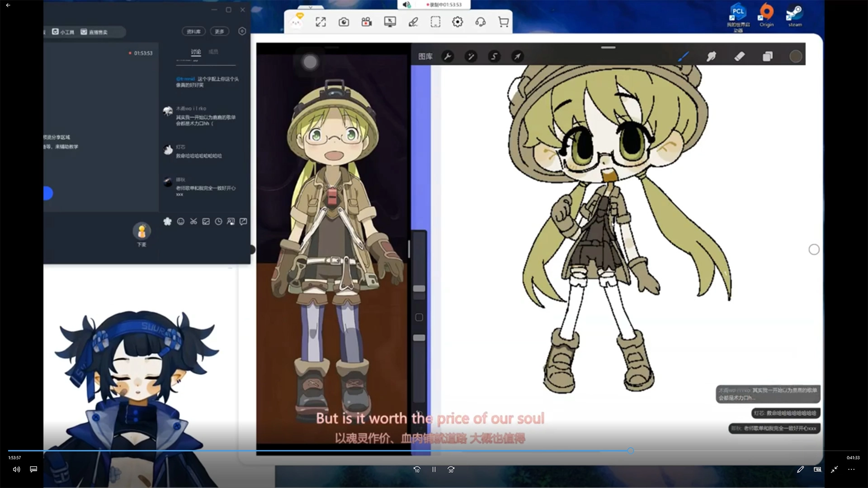Click the screen recording camcorder icon
Viewport: 868px width, 488px height.
tap(367, 22)
